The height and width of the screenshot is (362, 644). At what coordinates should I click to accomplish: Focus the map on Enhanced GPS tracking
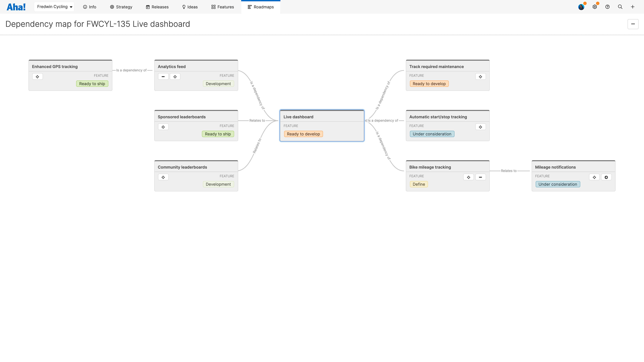click(x=38, y=77)
